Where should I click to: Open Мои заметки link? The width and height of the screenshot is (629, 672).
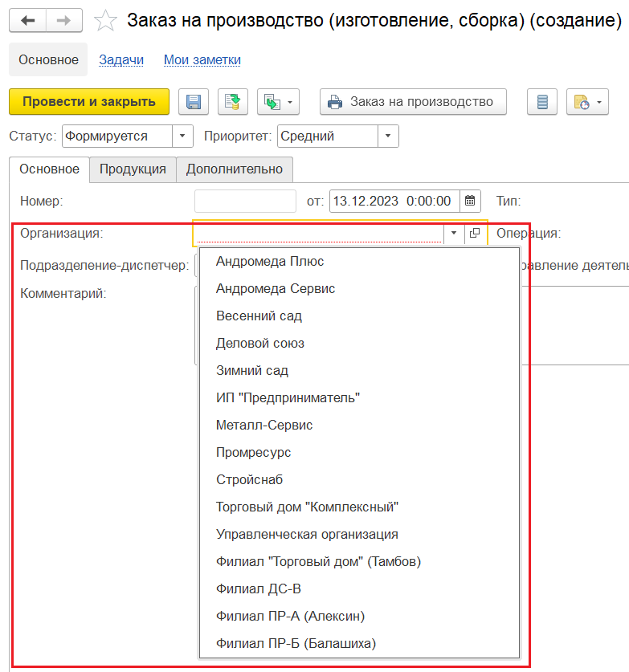pos(202,59)
